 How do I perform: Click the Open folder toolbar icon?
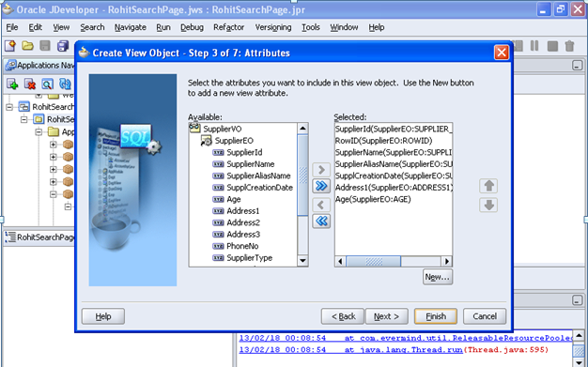27,46
